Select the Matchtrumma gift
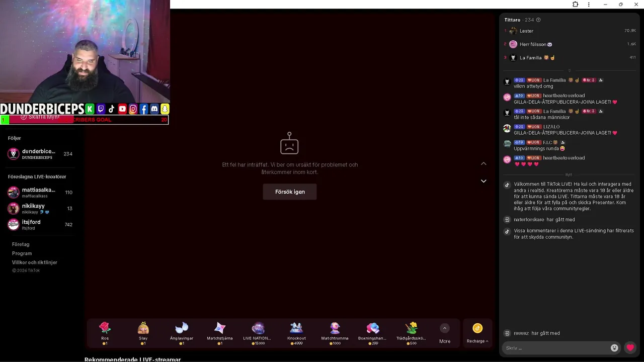The height and width of the screenshot is (362, 644). (x=335, y=333)
